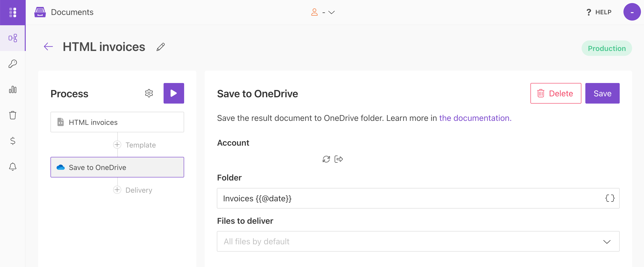Open the HELP menu
This screenshot has height=267, width=644.
click(599, 12)
